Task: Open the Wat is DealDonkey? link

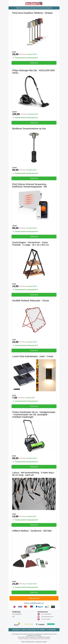Action: (x=17, y=614)
